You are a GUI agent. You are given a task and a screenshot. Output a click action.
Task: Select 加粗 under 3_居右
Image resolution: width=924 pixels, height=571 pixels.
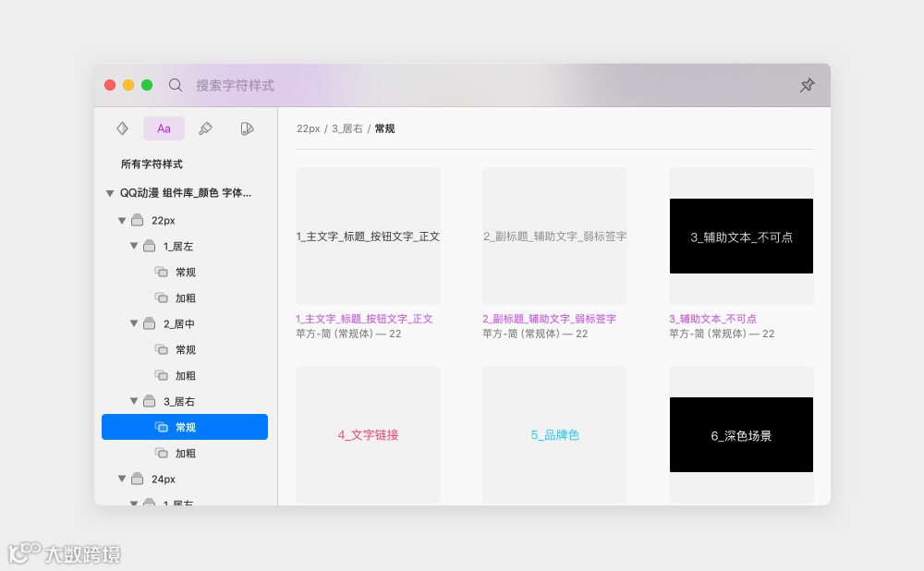(185, 453)
